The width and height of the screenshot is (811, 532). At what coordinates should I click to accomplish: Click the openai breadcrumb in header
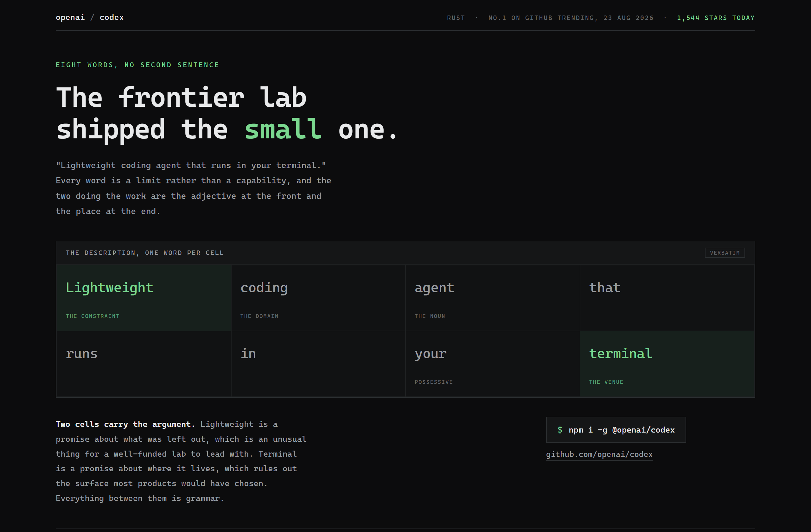tap(70, 17)
